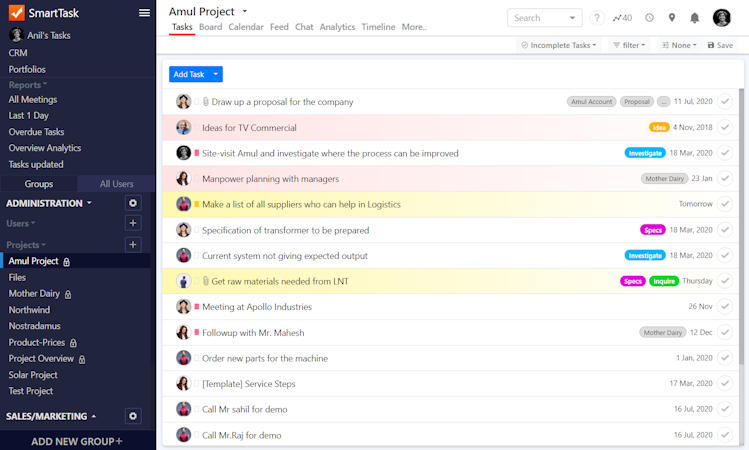Viewport: 749px width, 450px height.
Task: Switch to All Users tab in sidebar
Action: point(117,184)
